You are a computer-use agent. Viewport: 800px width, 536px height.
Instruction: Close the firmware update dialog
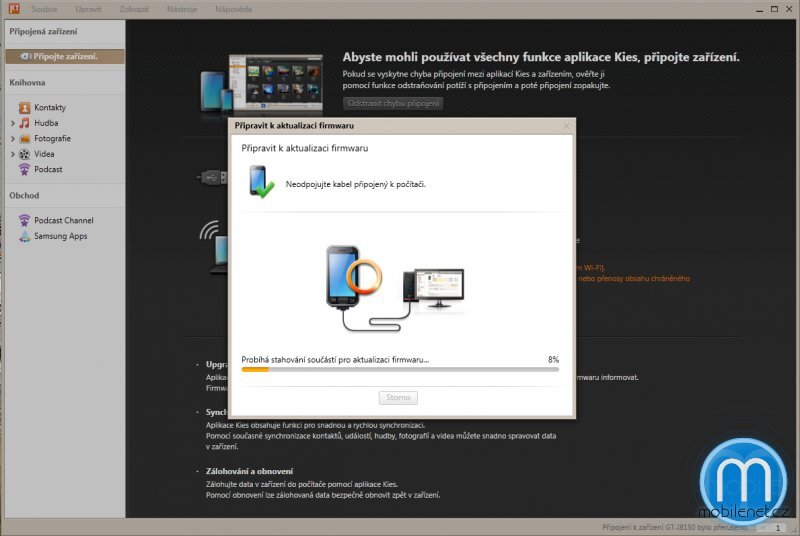tap(566, 126)
